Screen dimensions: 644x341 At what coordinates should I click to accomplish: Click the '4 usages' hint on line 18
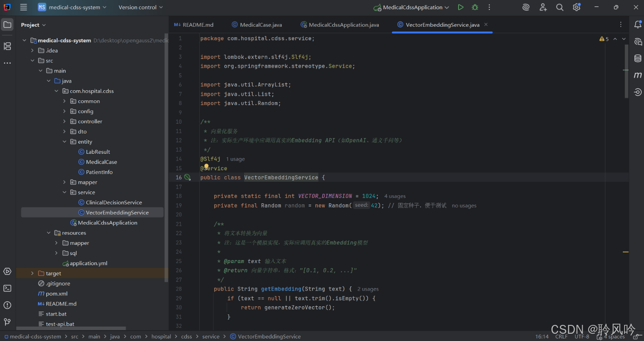pos(395,196)
